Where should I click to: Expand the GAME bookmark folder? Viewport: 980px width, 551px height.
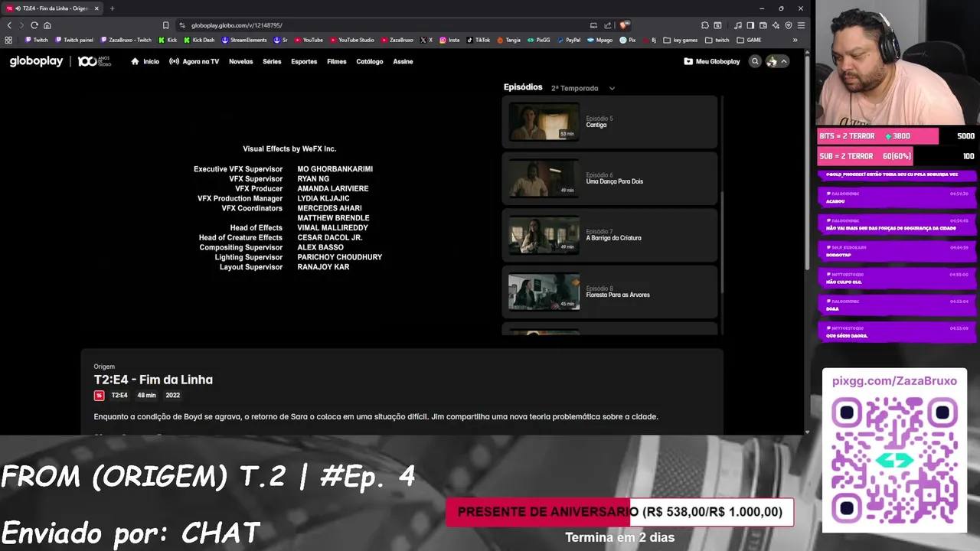(x=749, y=40)
